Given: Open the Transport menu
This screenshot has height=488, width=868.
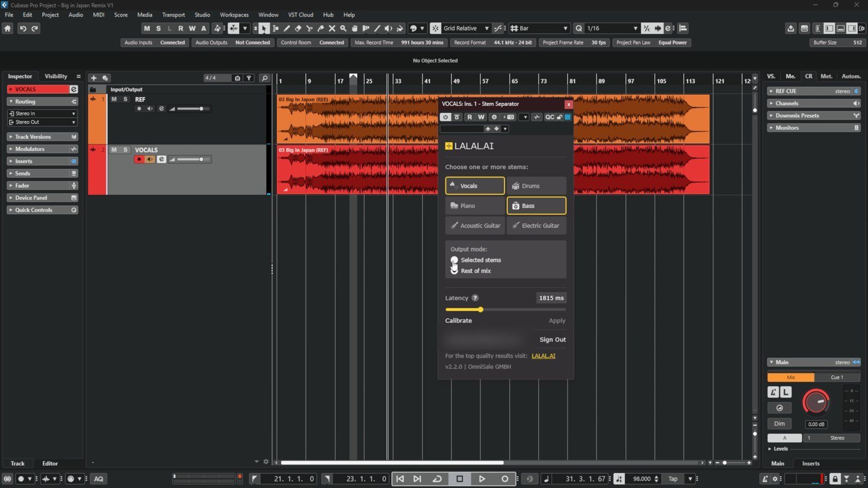Looking at the screenshot, I should click(x=173, y=15).
